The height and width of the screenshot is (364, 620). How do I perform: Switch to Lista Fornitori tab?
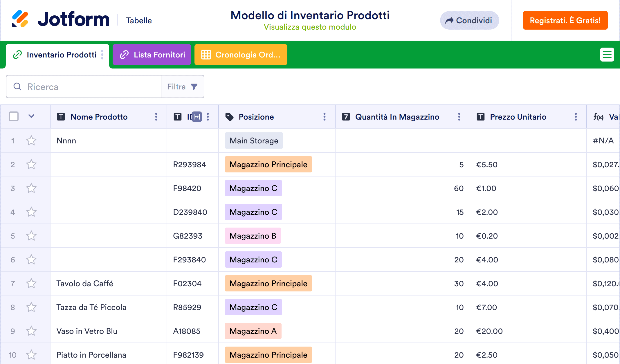(x=152, y=55)
